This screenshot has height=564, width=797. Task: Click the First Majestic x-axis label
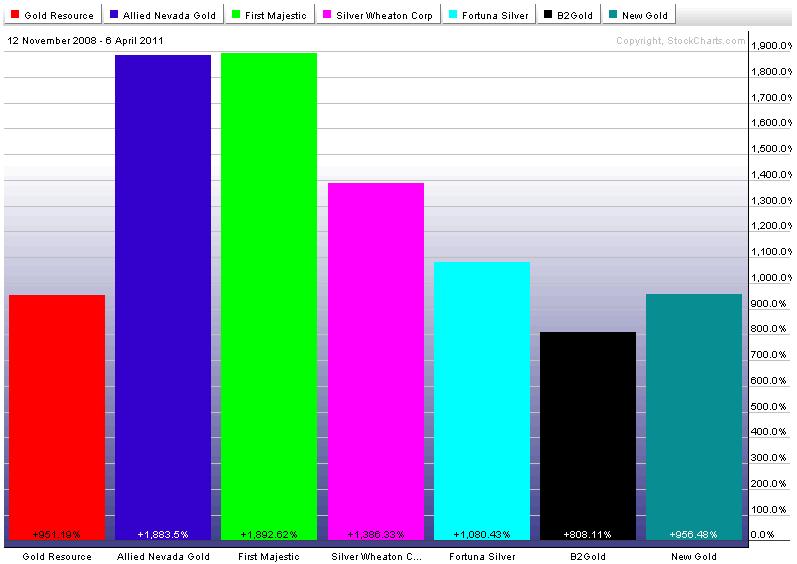[269, 556]
